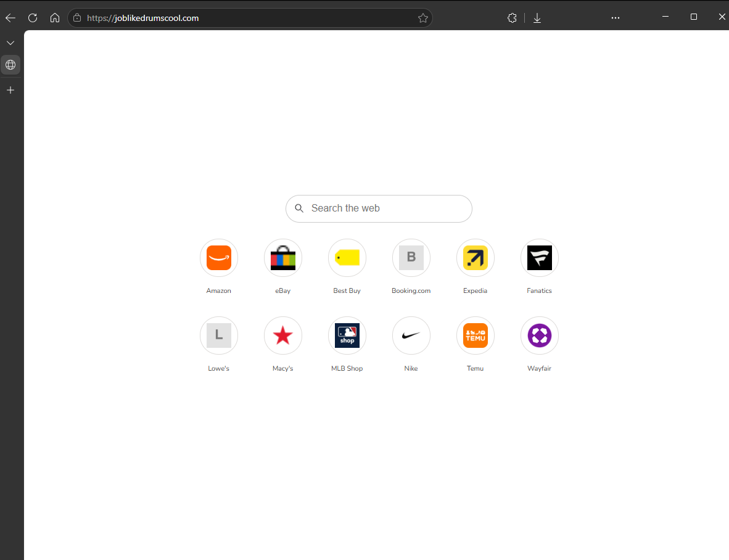Click the magnifier icon in the search box
The height and width of the screenshot is (560, 729).
pos(299,208)
